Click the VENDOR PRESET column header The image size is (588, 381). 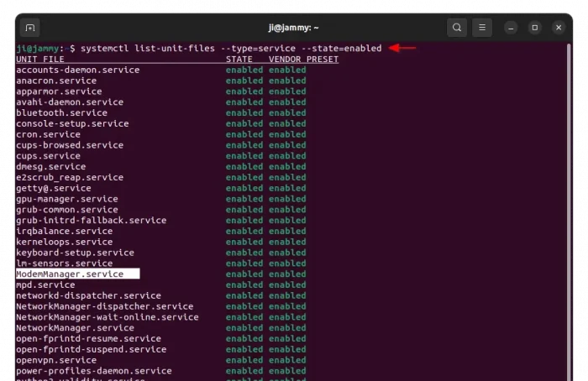pos(303,60)
